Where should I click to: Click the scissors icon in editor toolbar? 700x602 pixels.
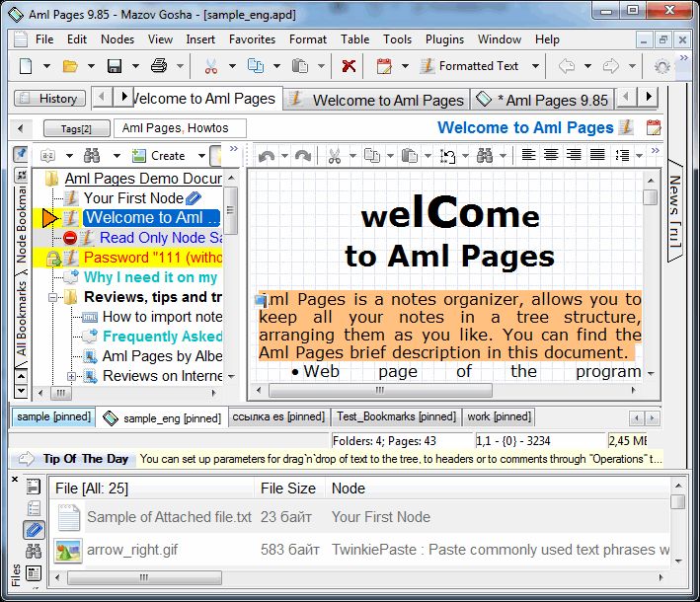pyautogui.click(x=335, y=156)
